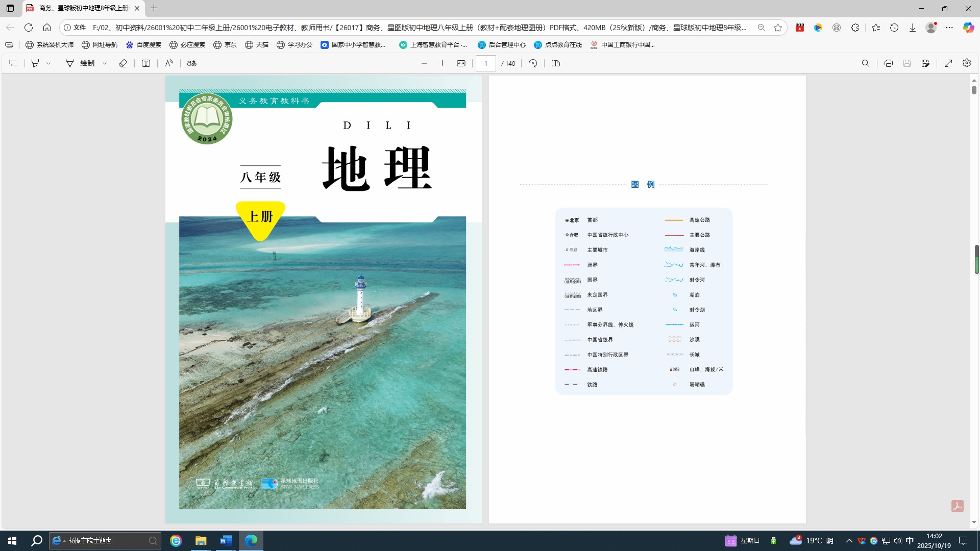Select the eraser tool

[123, 63]
